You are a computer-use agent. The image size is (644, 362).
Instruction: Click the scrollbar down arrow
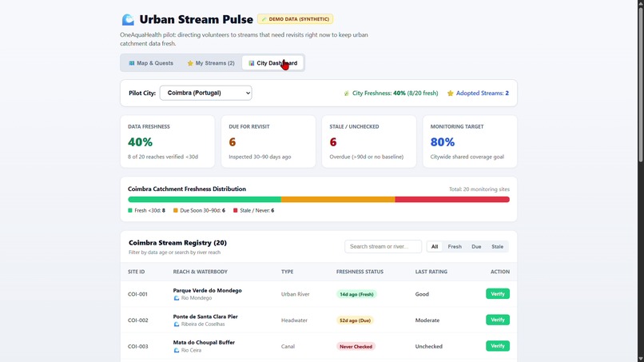641,359
